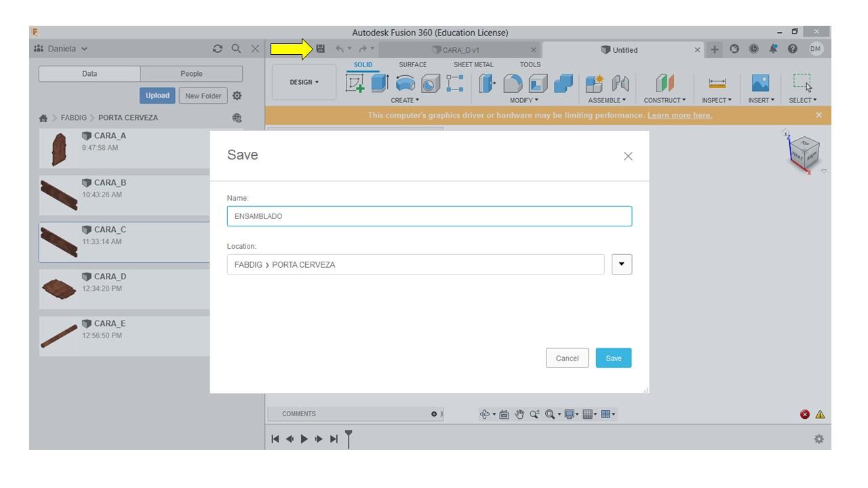Screen dimensions: 868x488
Task: Click the home breadcrumb icon
Action: pos(45,117)
